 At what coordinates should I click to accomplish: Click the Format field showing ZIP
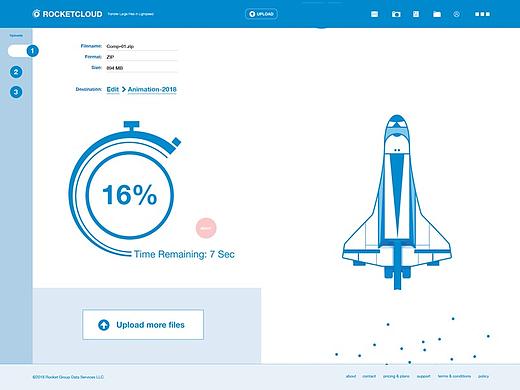pos(142,57)
